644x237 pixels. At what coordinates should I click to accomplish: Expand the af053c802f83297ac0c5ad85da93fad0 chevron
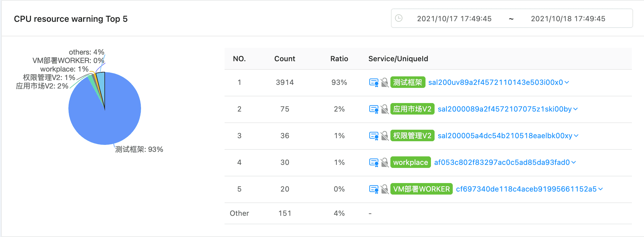point(573,162)
